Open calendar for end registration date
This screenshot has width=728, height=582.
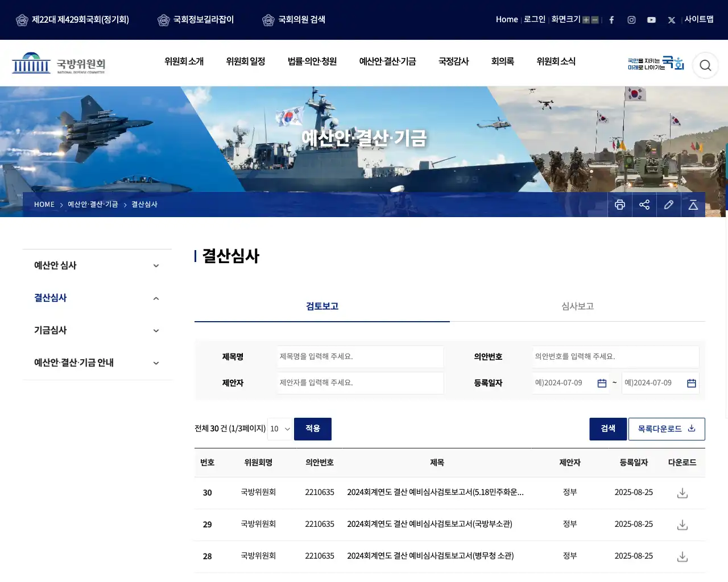pyautogui.click(x=692, y=383)
